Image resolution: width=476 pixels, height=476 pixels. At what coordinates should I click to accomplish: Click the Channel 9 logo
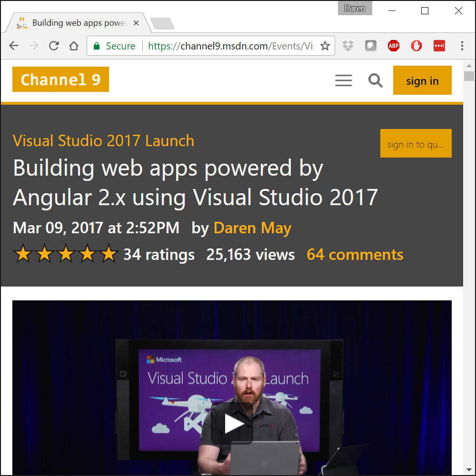61,79
